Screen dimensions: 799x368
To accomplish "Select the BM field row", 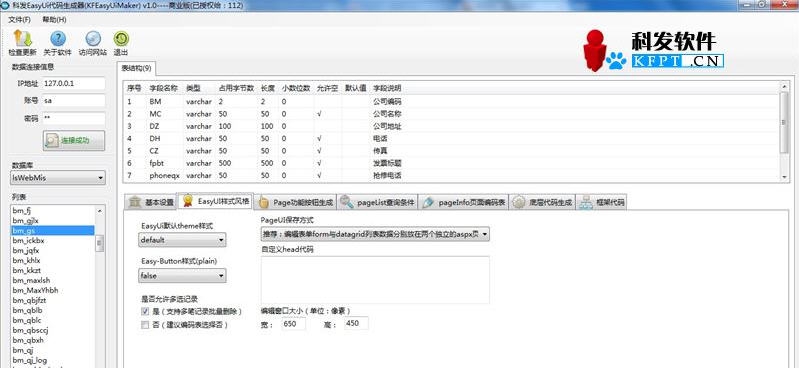I will (x=451, y=101).
